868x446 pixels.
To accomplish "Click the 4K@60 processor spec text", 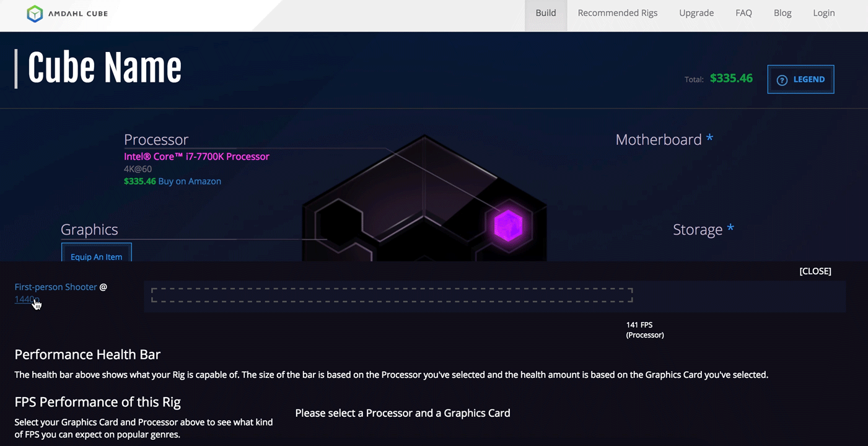I will coord(138,169).
